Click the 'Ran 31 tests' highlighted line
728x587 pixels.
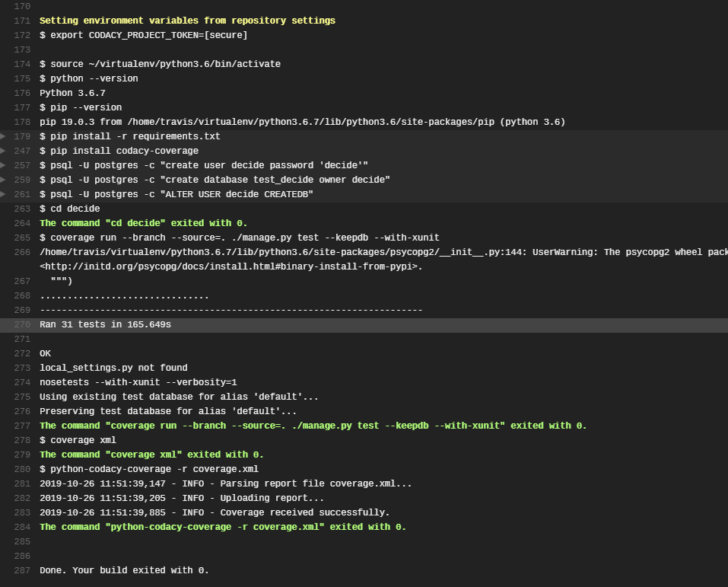pos(364,325)
